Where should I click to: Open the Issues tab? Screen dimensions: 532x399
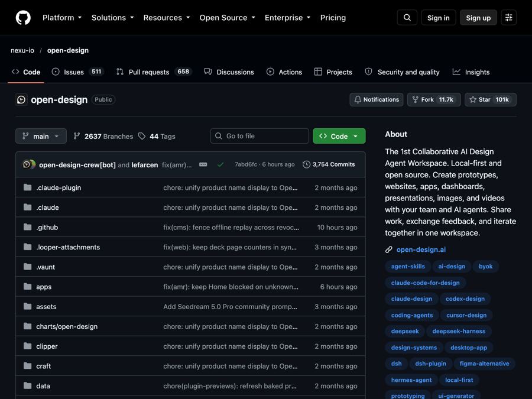(77, 72)
